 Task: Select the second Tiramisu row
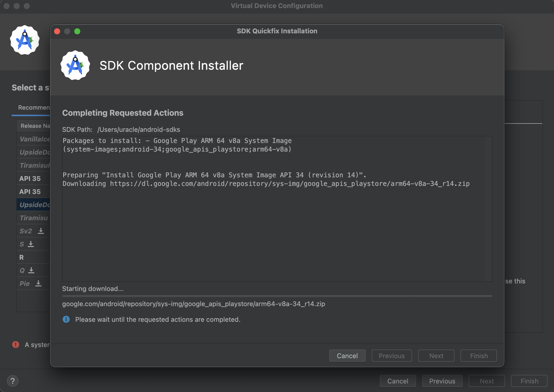click(x=33, y=218)
